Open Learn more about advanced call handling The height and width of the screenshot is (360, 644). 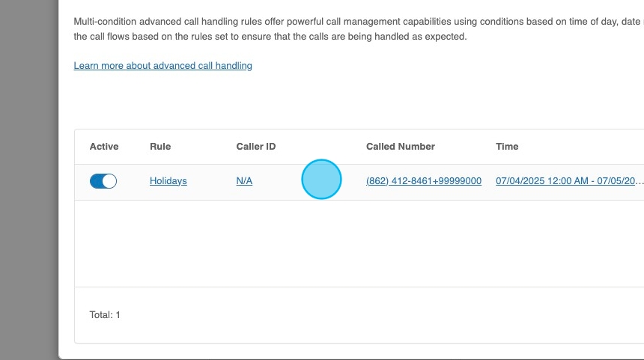[x=162, y=66]
